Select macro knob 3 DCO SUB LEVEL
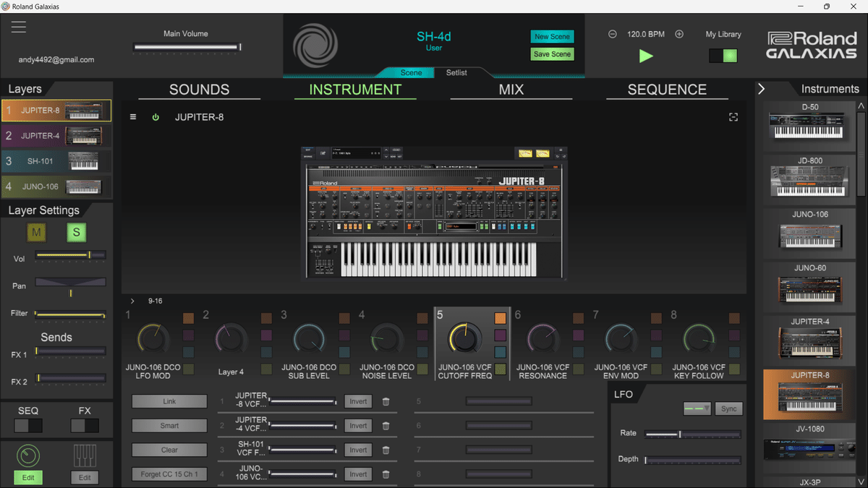Image resolution: width=868 pixels, height=488 pixels. click(x=310, y=338)
